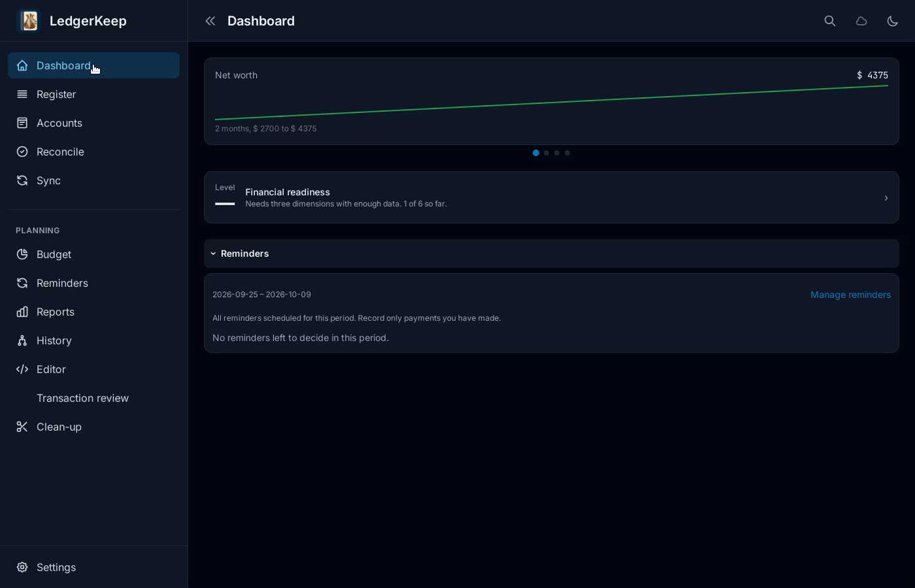
Task: Click the 2026-09-25 – 2026-10-09 date range
Action: coord(261,295)
